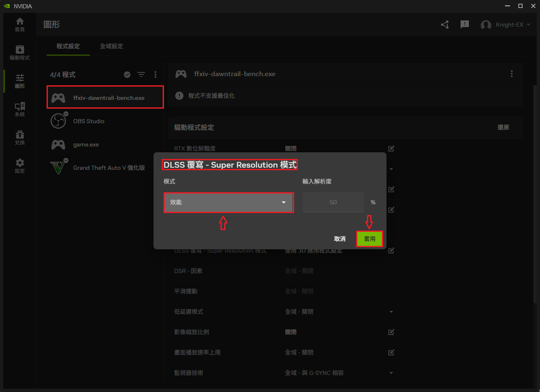Click the 使用 3D 應用程式設定 value

click(x=313, y=251)
